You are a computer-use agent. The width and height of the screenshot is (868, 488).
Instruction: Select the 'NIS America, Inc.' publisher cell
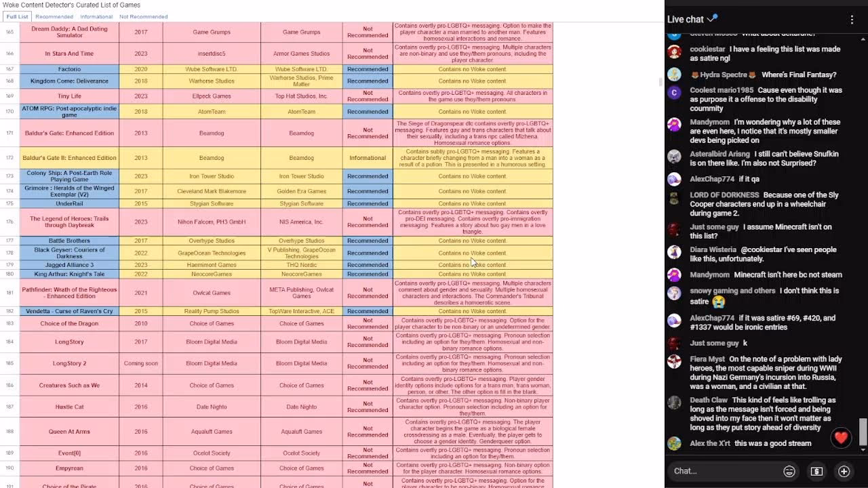coord(302,222)
